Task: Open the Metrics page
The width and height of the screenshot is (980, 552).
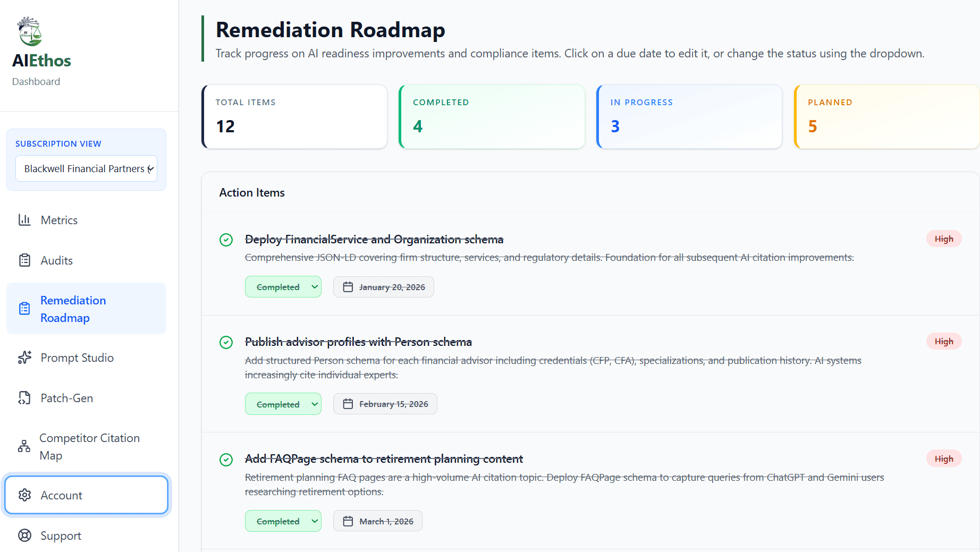Action: pos(86,220)
